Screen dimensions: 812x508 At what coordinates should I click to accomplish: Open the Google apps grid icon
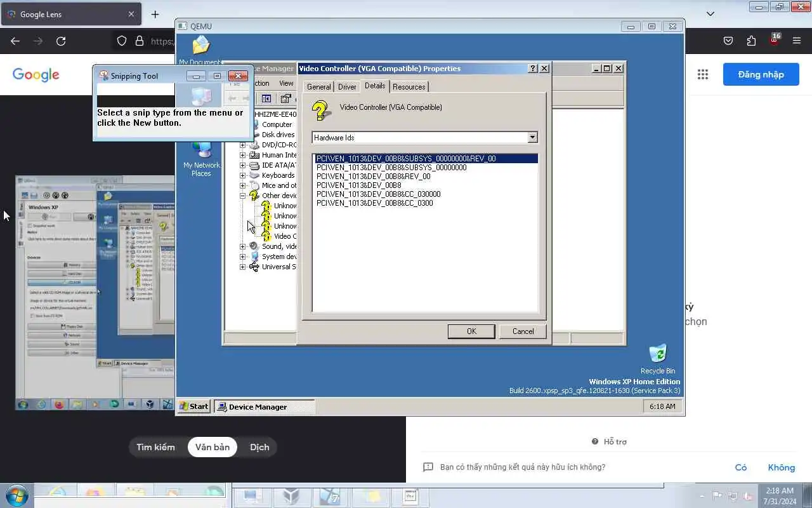pos(703,74)
